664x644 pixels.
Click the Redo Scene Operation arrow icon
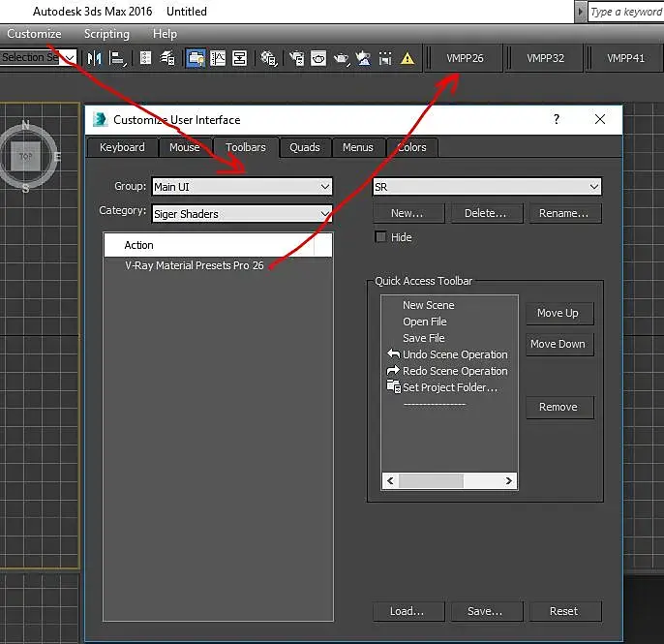(x=393, y=370)
